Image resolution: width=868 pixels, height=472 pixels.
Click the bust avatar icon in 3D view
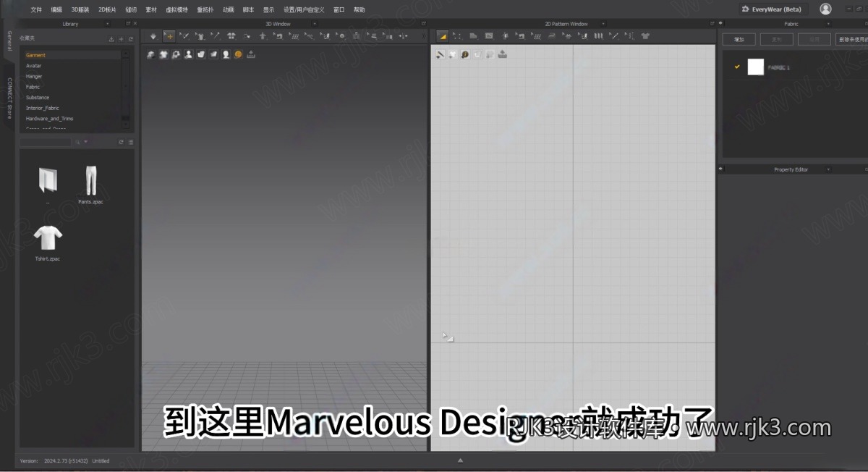coord(188,54)
